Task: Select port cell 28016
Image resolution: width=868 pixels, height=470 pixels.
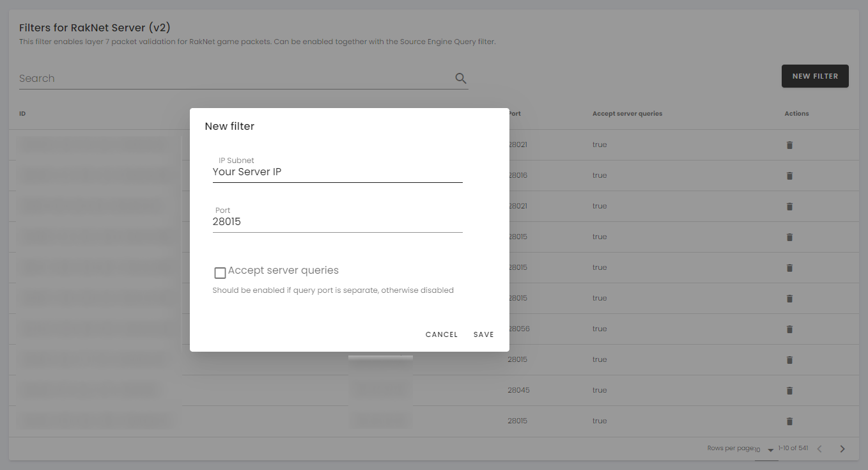Action: click(x=518, y=175)
